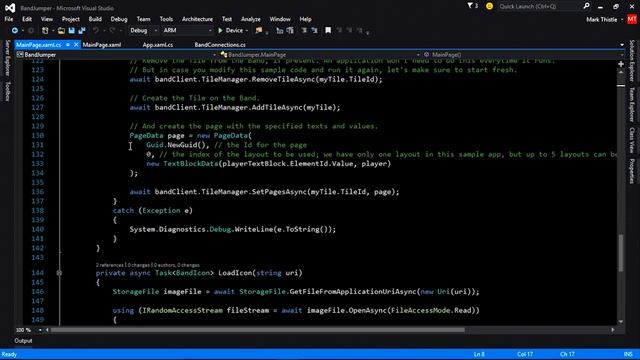640x360 pixels.
Task: Switch to the MainPage.xaml tab
Action: [x=102, y=45]
